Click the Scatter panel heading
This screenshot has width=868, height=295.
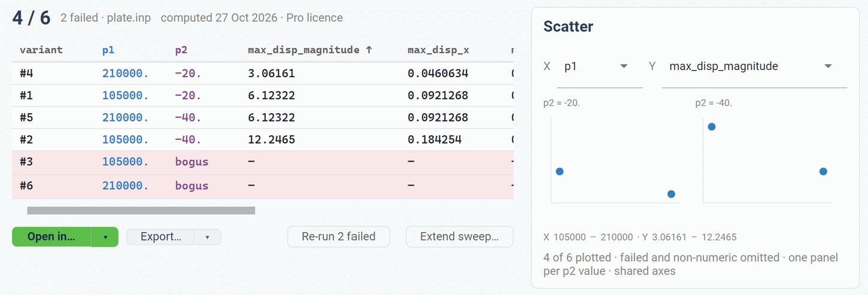pos(568,26)
